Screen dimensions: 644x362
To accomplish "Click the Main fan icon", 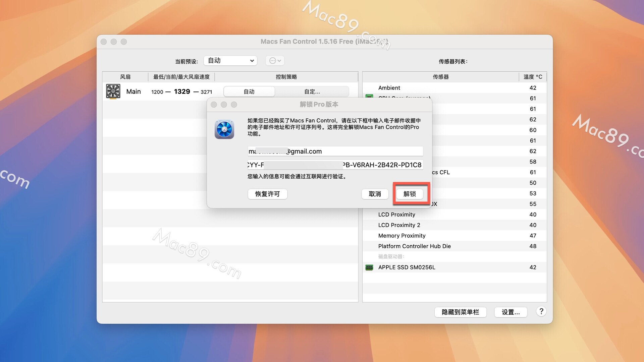I will click(x=113, y=92).
